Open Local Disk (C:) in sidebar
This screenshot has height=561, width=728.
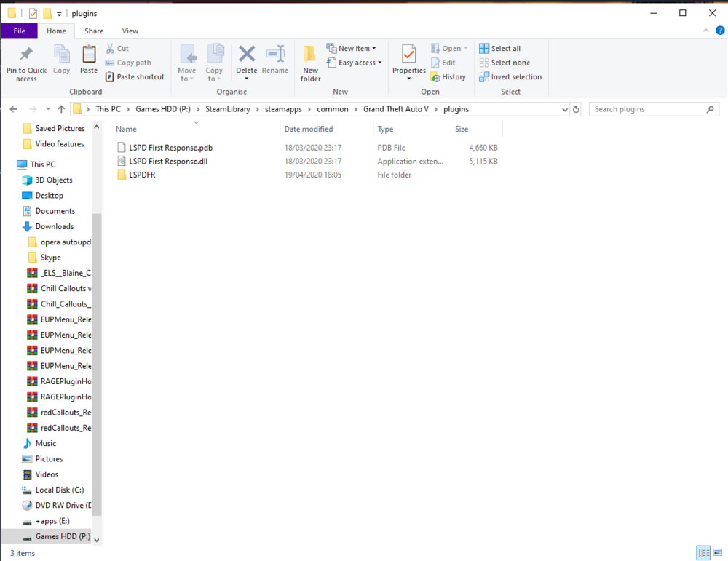60,490
